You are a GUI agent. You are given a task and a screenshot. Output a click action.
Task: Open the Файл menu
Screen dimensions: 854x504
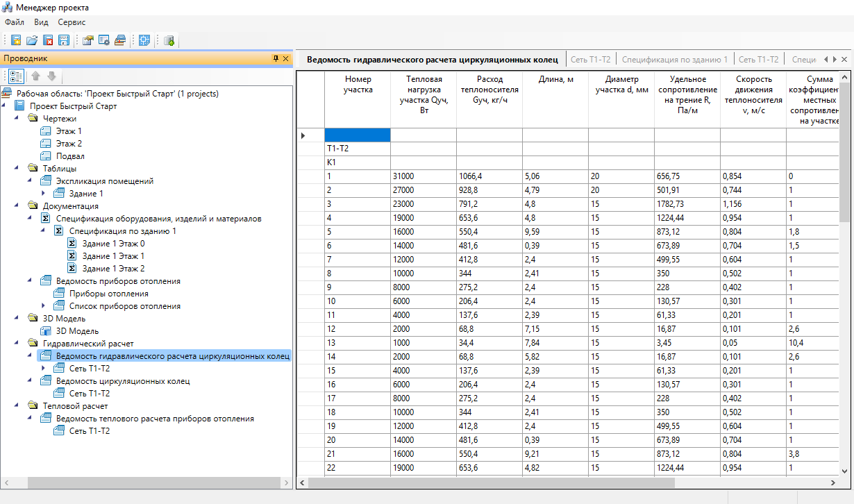coord(15,22)
